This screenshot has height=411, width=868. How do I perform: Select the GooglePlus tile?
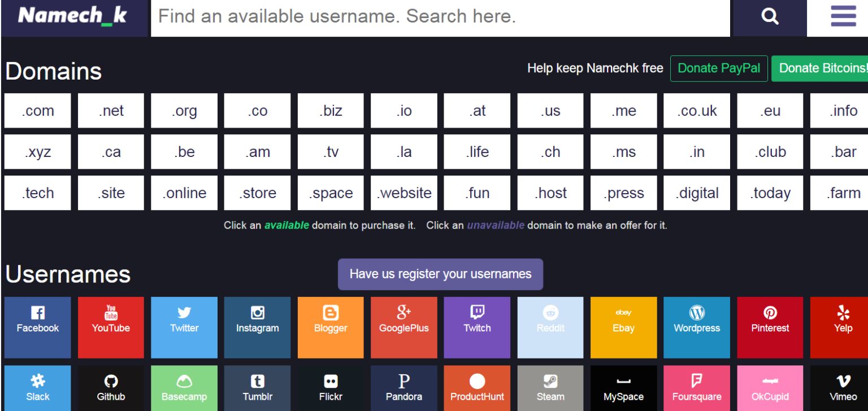click(x=404, y=327)
